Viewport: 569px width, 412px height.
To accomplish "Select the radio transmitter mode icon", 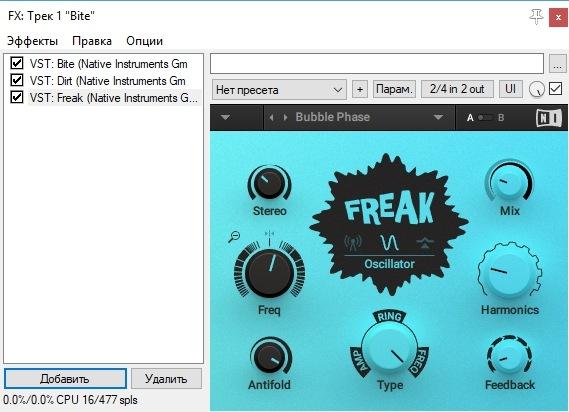I will (353, 243).
